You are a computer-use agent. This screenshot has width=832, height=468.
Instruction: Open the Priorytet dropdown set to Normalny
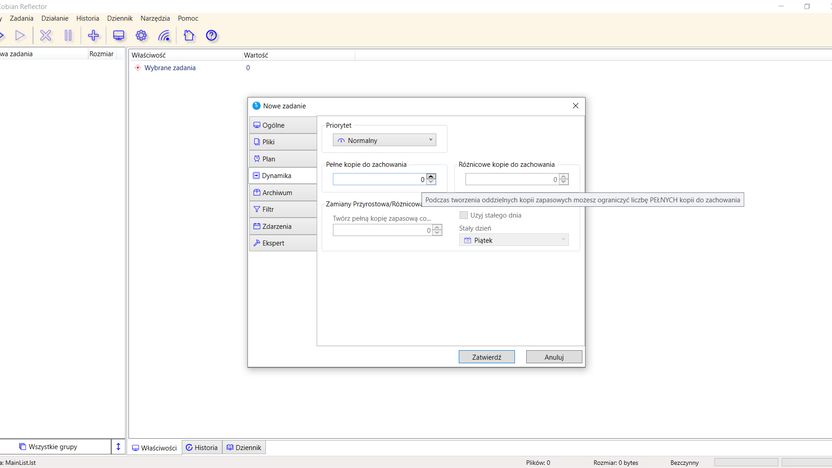click(x=384, y=140)
